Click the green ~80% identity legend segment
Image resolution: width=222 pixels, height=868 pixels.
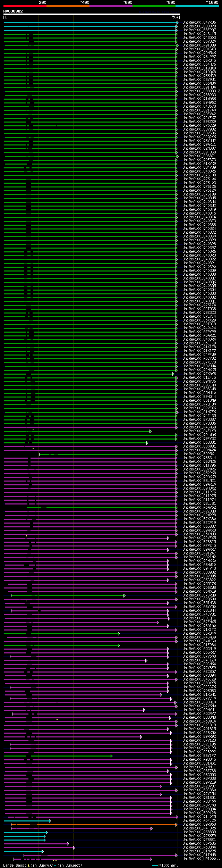click(154, 6)
